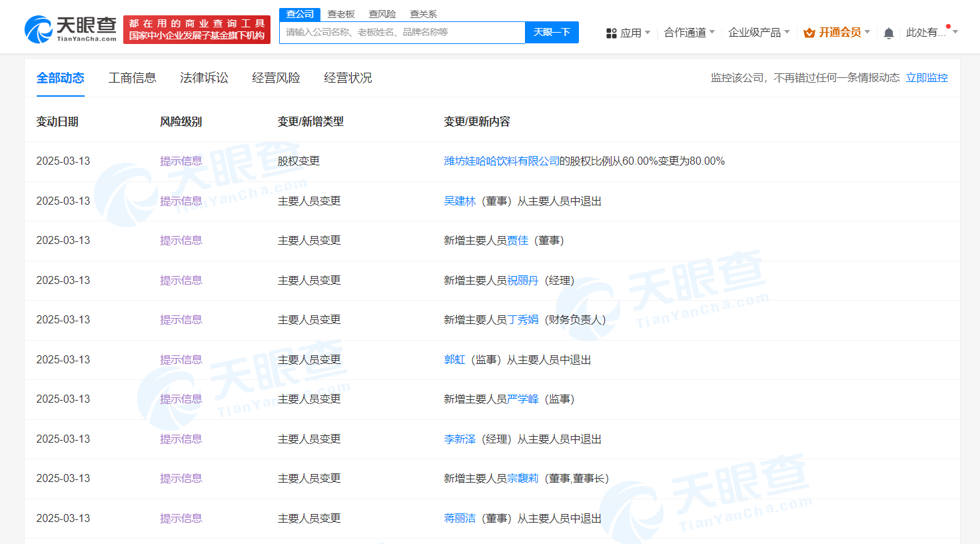
Task: Open the 祝丽丹 person link
Action: point(523,281)
